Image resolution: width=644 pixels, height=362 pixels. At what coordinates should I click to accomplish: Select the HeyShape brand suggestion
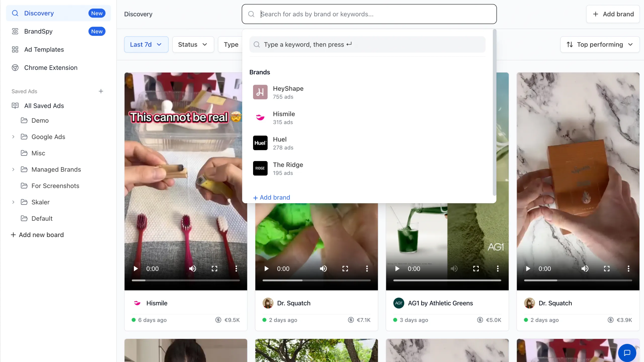(367, 92)
